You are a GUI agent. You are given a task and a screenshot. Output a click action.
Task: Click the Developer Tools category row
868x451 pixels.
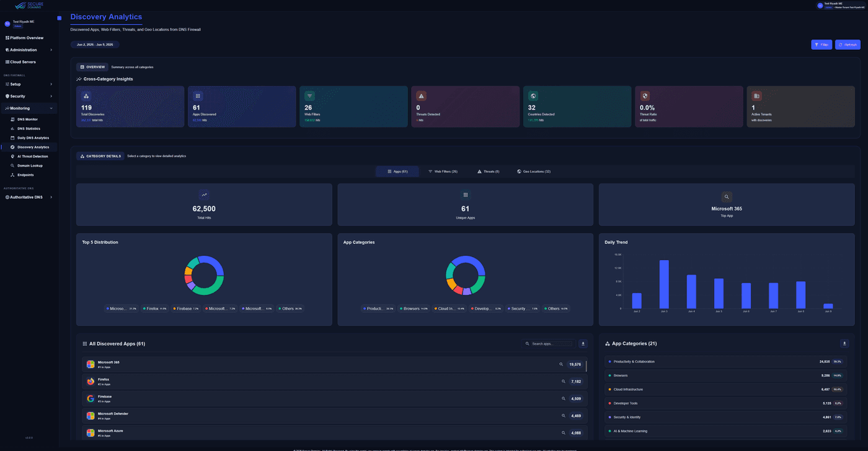click(727, 403)
